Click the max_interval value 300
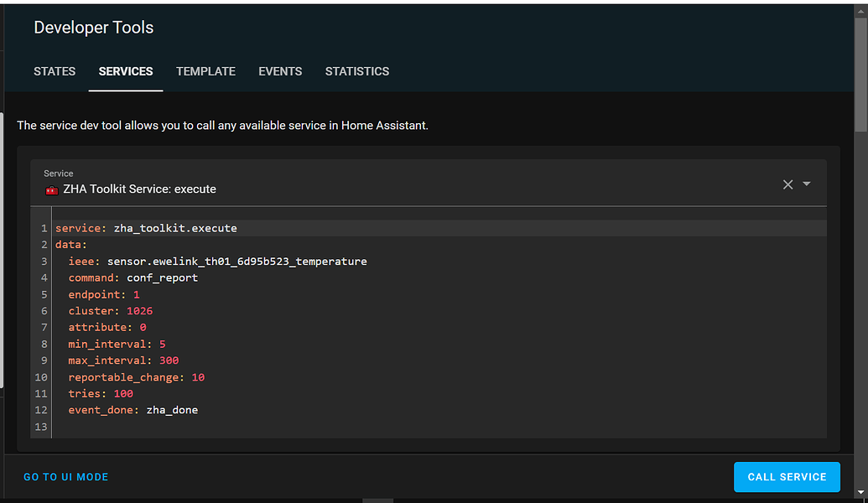Image resolution: width=868 pixels, height=503 pixels. click(168, 360)
